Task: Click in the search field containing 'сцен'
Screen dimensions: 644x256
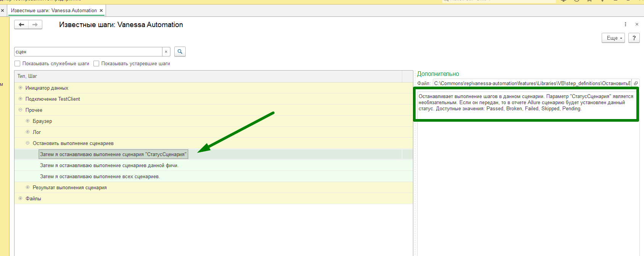Action: coord(88,52)
